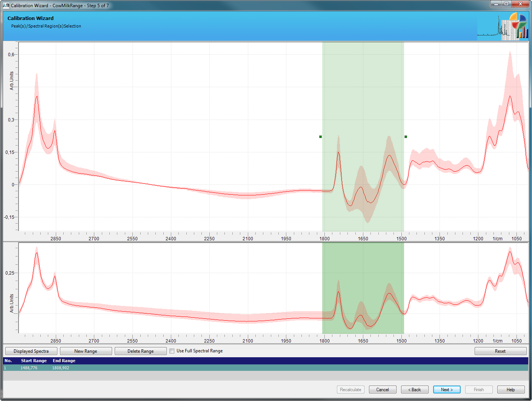Grab the right green range handle marker
Viewport: 532px width, 401px height.
(x=406, y=137)
